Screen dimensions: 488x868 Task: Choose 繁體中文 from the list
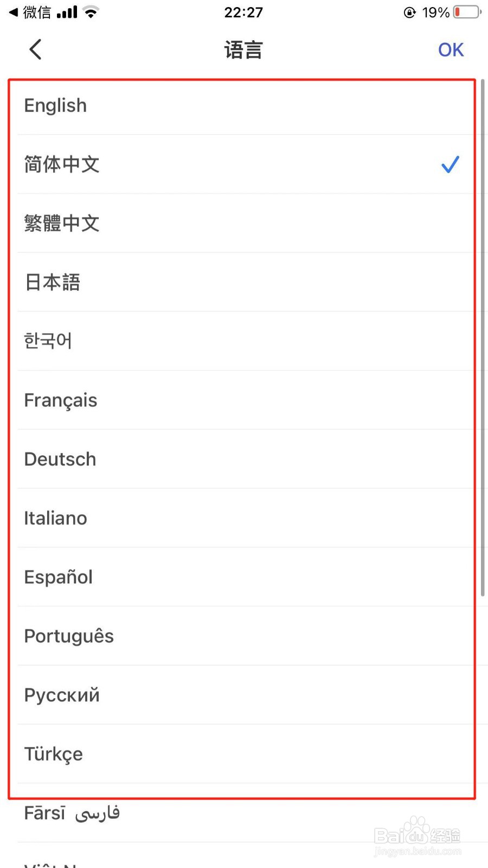[x=244, y=223]
